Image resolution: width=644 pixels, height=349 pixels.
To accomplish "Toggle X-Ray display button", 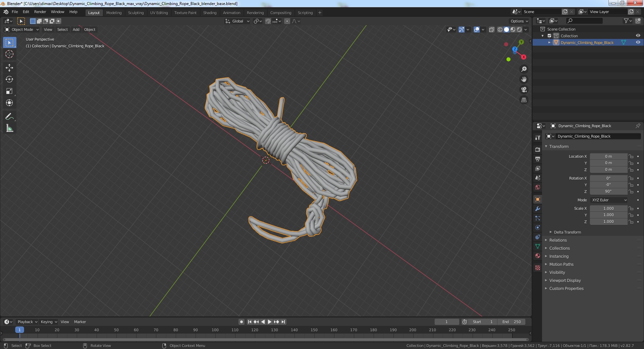I will (x=491, y=30).
